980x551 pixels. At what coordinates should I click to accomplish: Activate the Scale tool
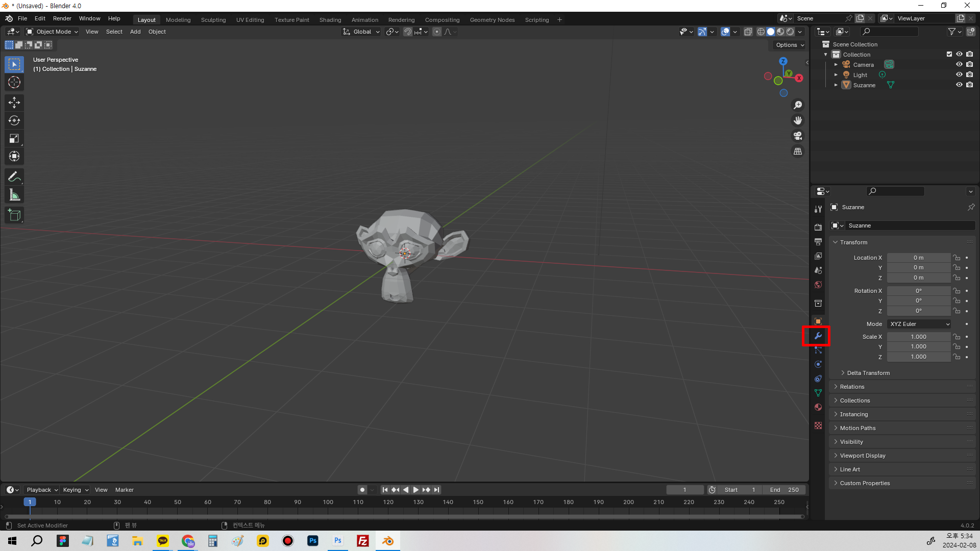(14, 138)
